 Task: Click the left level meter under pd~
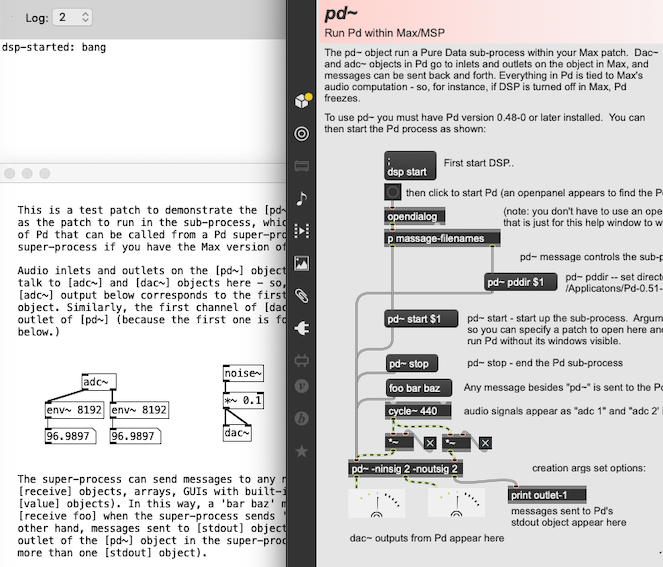pyautogui.click(x=376, y=503)
